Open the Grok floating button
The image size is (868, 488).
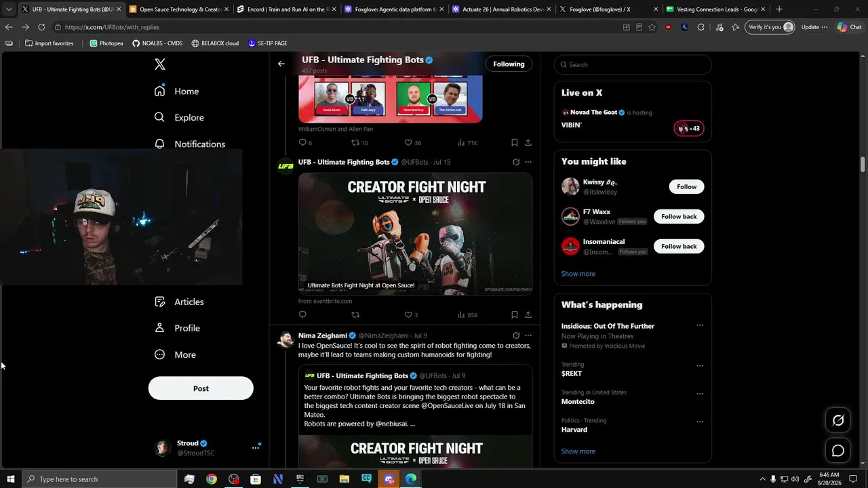click(838, 420)
